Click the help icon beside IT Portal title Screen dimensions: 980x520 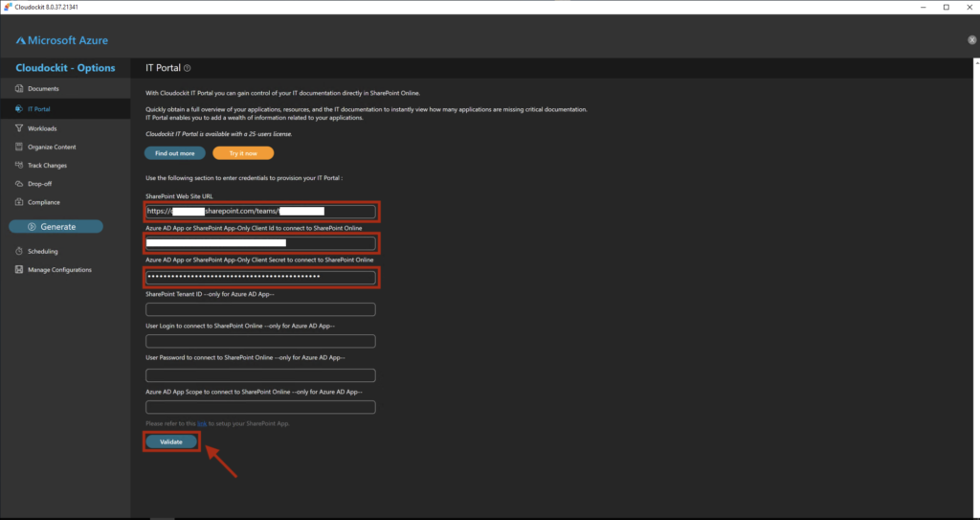(x=188, y=68)
